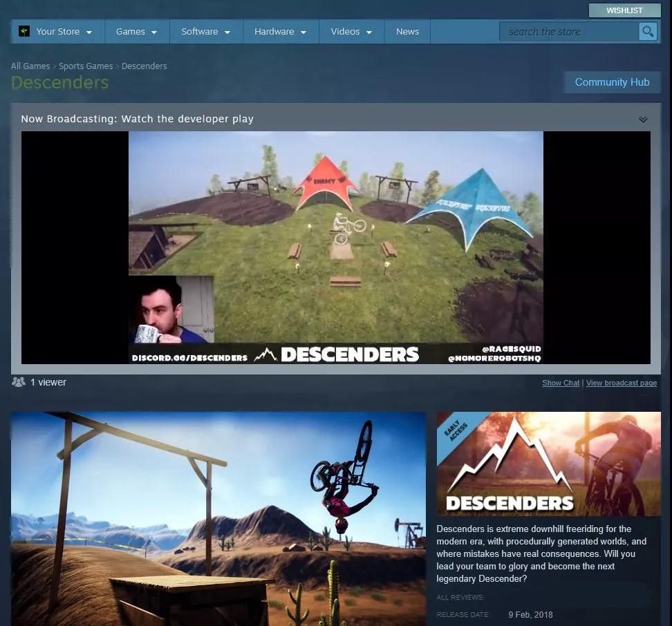Click Show Chat link
The image size is (672, 626).
(561, 383)
